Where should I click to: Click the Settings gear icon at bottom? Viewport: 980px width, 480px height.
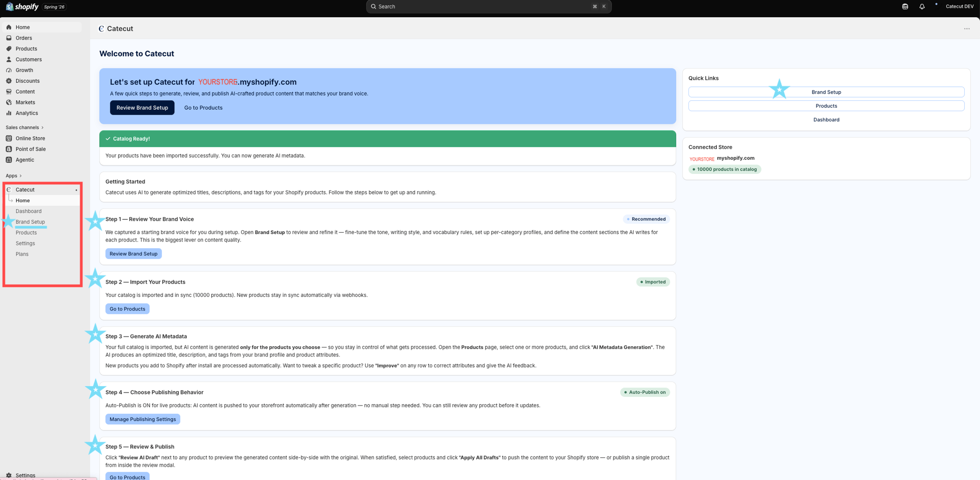pos(9,475)
